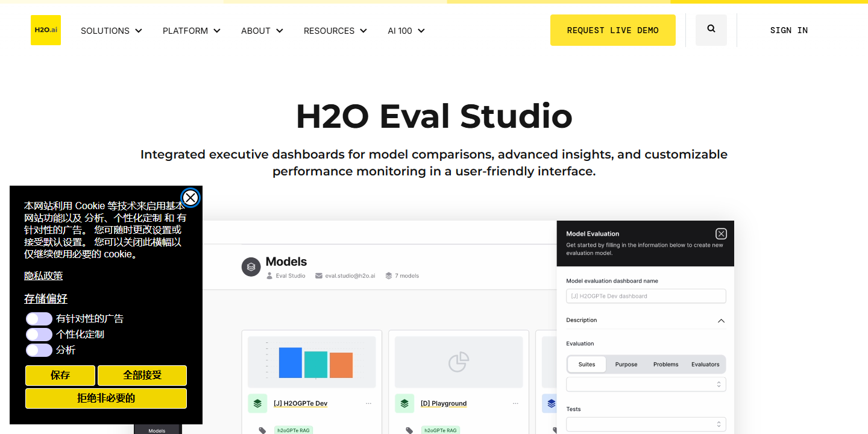Click the [J] H2OGPTe Dev card icon
The width and height of the screenshot is (868, 434).
[x=257, y=403]
